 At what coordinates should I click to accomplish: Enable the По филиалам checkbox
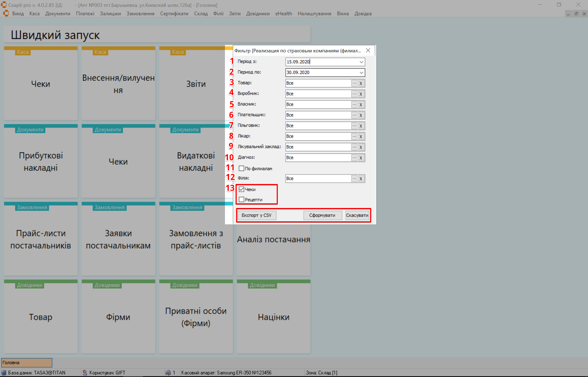coord(241,168)
